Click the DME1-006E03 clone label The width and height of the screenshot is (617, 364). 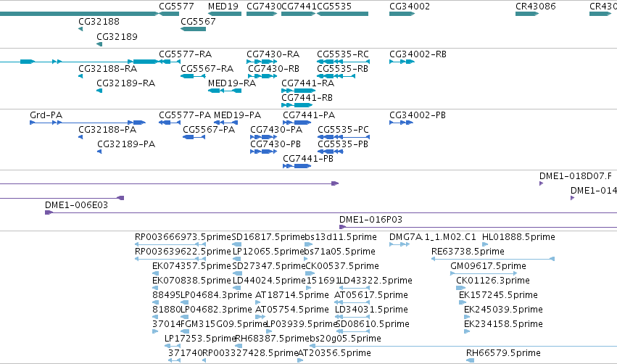(76, 205)
